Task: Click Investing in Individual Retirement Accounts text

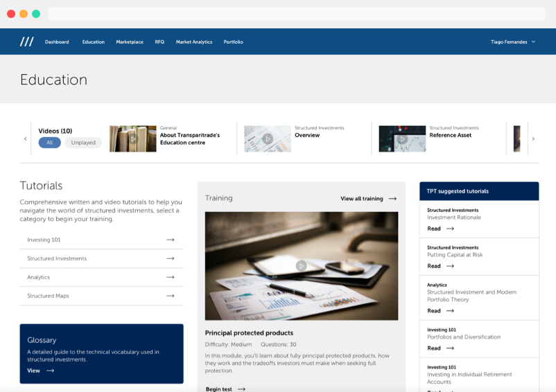Action: pos(469,378)
